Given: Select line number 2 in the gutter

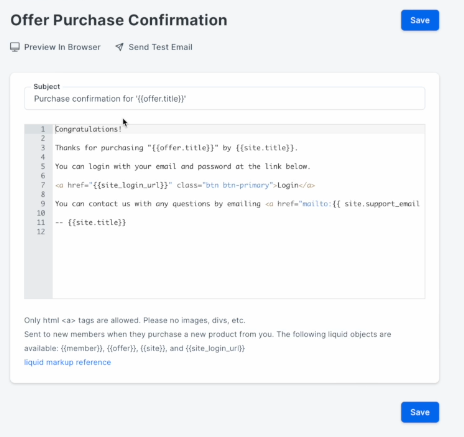Looking at the screenshot, I should pyautogui.click(x=43, y=138).
